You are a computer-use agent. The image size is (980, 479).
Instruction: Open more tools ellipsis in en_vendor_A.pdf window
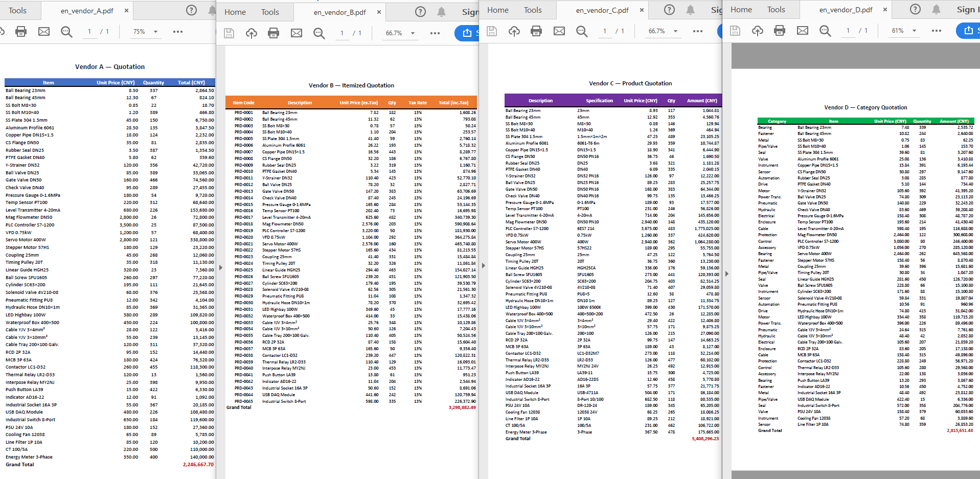[x=178, y=32]
